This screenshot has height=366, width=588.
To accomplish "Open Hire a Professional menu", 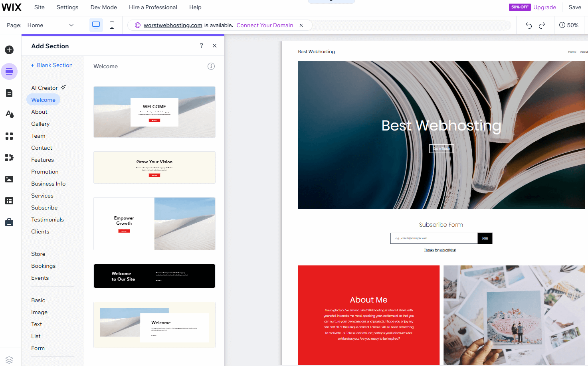I will pos(153,7).
